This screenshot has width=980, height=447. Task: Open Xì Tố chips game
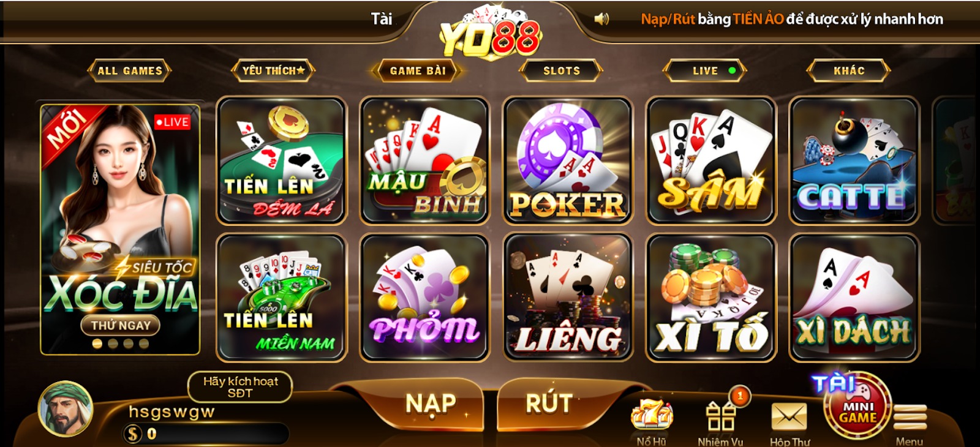click(710, 298)
